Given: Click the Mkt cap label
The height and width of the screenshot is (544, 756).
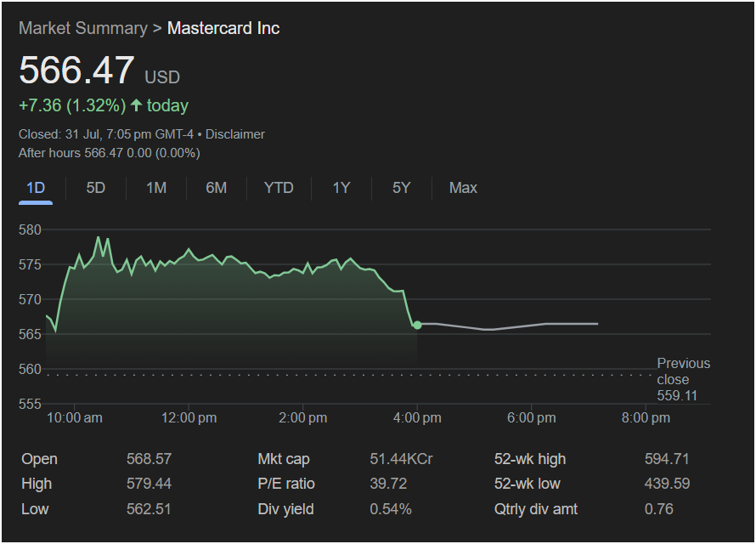Looking at the screenshot, I should point(284,459).
